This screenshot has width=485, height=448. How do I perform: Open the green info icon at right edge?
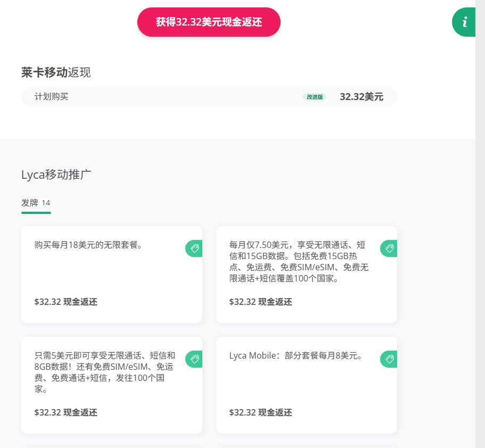coord(464,22)
